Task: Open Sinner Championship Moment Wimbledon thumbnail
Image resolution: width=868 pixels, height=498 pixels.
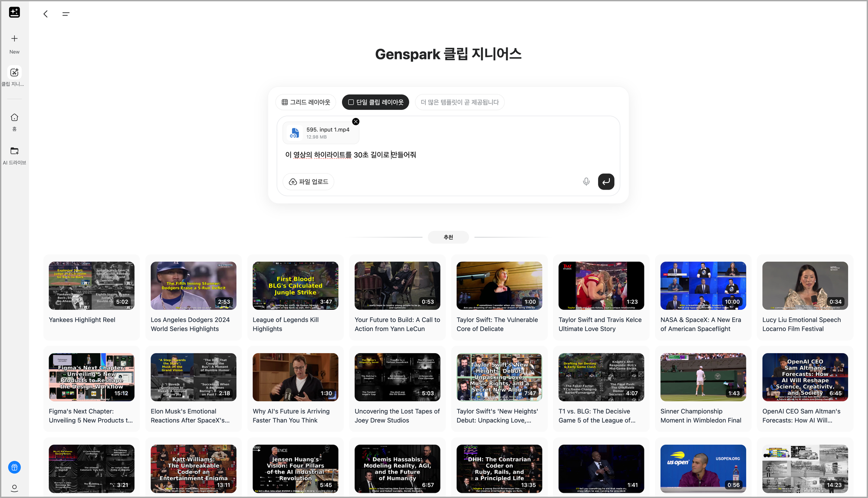Action: [704, 377]
